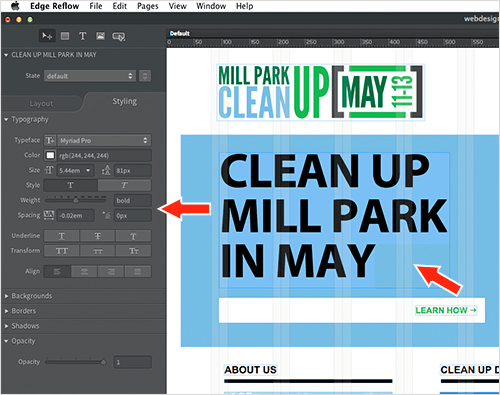The width and height of the screenshot is (500, 395).
Task: Click the LEARN HOW link
Action: pos(446,310)
